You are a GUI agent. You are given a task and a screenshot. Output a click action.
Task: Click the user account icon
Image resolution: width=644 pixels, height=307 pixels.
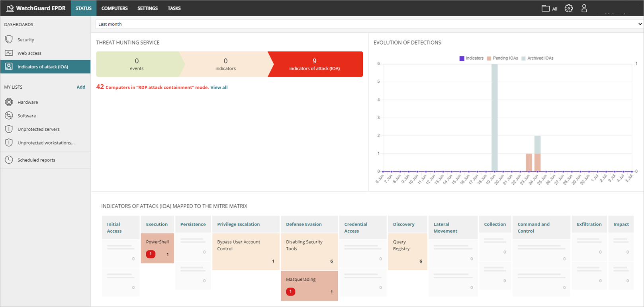coord(584,8)
